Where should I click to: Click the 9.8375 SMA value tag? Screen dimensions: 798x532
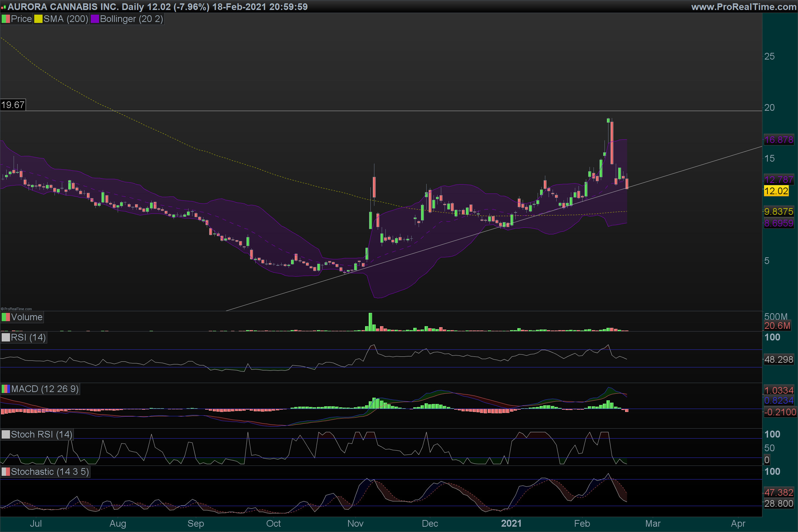point(778,212)
